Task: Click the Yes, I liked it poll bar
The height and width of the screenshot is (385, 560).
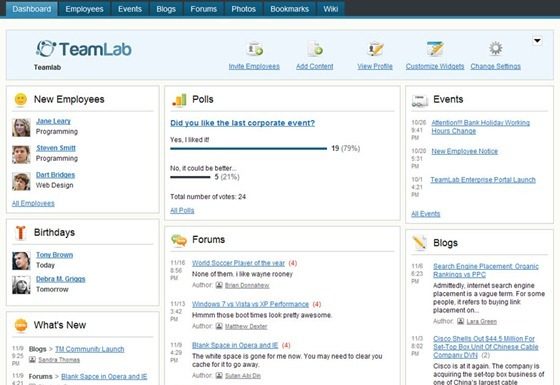Action: [249, 149]
